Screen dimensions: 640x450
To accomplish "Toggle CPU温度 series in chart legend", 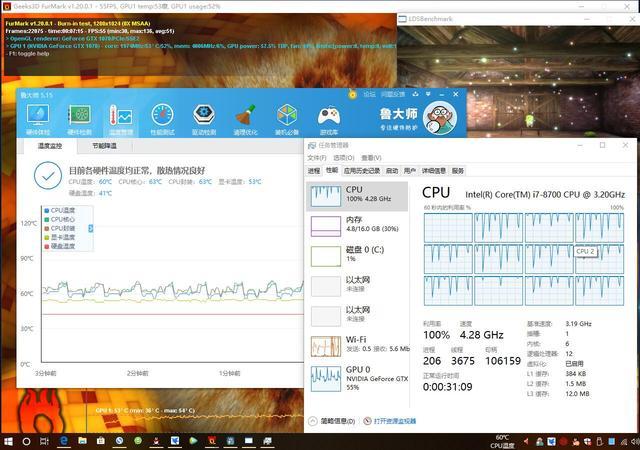I will point(60,210).
